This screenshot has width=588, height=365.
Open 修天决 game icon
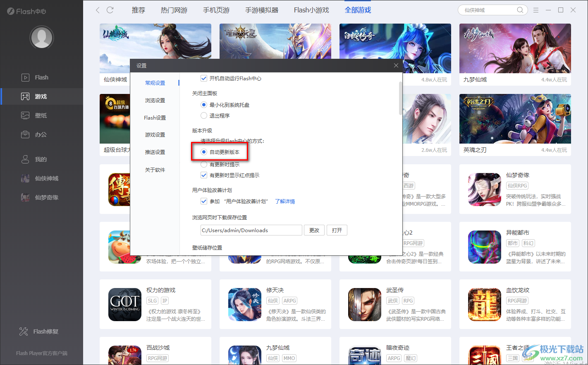(245, 305)
